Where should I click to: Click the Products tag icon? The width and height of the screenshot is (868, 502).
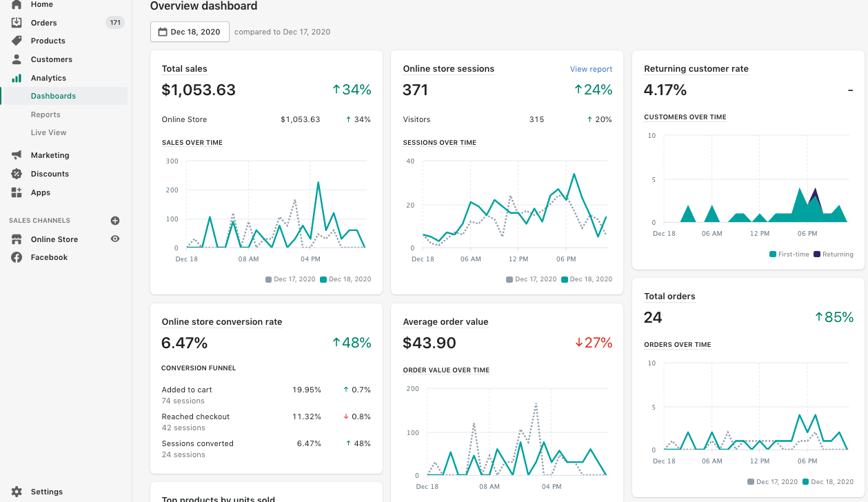[x=17, y=41]
